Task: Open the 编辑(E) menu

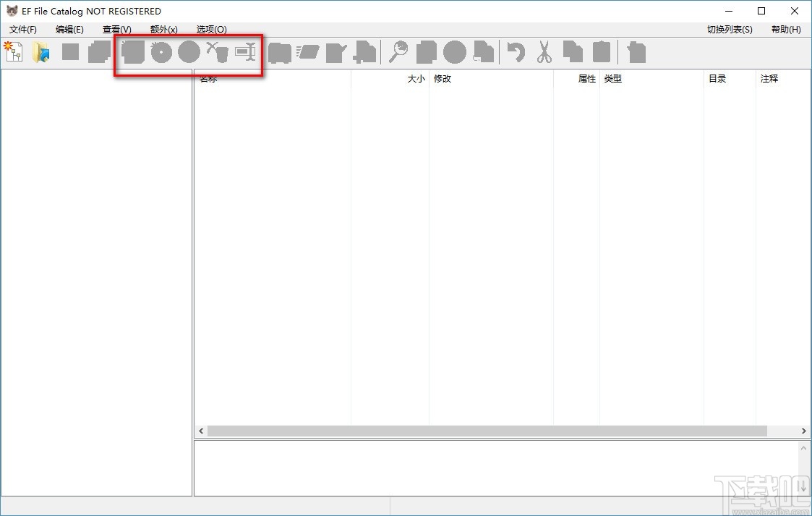Action: pos(69,30)
